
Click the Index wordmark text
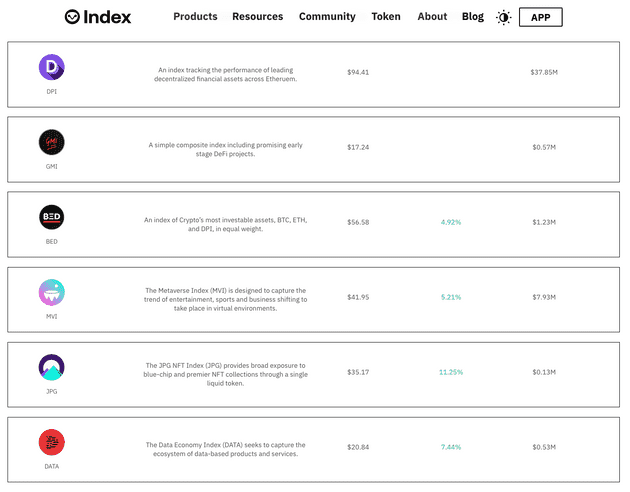pos(107,17)
